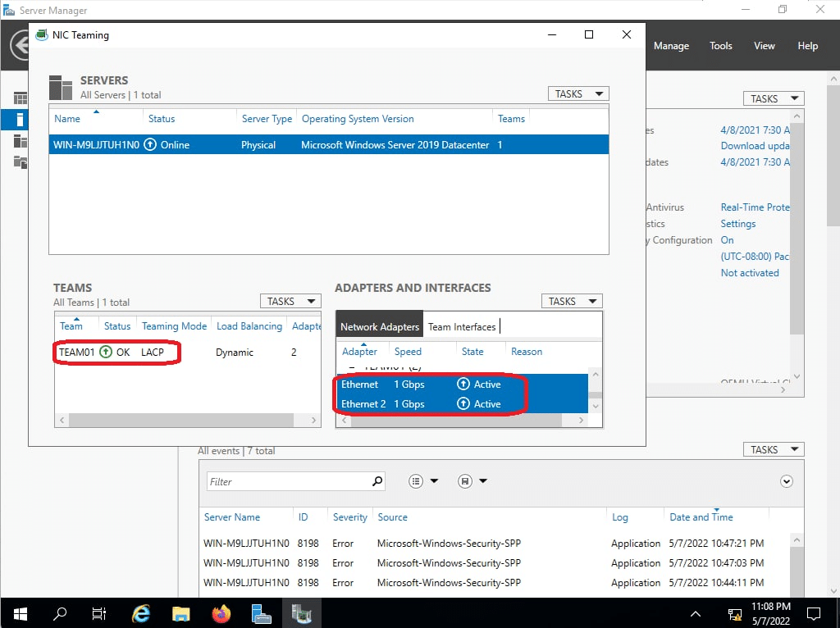Click the Dashboard icon in the left sidebar
This screenshot has height=628, width=840.
pos(21,98)
